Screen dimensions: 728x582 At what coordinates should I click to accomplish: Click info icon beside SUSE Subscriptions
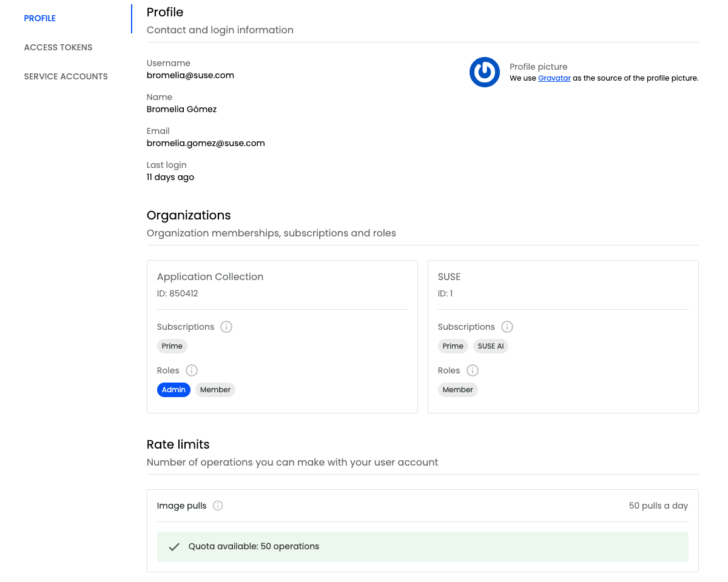point(507,327)
